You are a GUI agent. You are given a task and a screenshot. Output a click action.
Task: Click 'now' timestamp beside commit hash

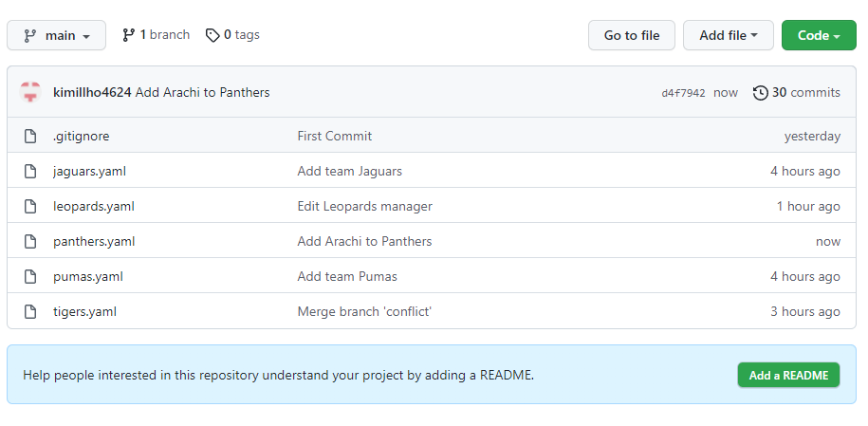point(725,93)
